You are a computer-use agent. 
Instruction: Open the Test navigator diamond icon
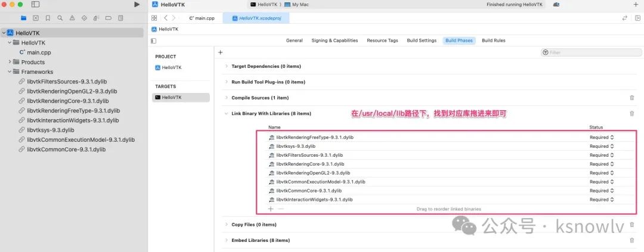point(84,18)
